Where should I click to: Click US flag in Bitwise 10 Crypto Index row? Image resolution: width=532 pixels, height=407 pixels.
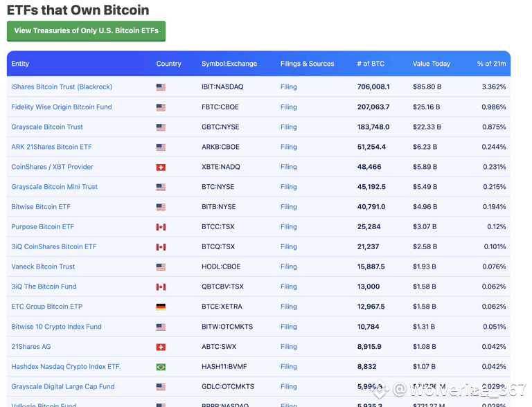161,327
